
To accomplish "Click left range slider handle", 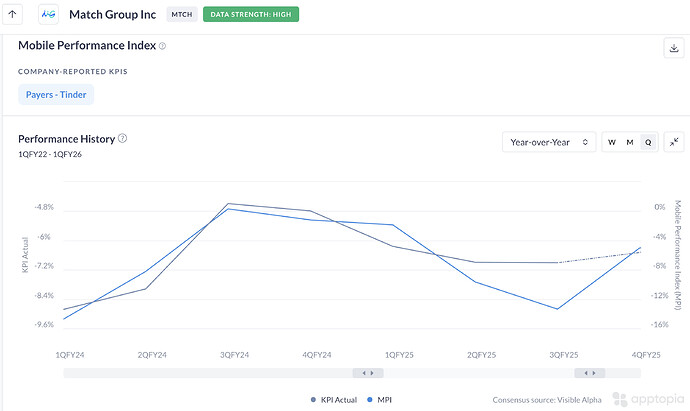I will [368, 373].
